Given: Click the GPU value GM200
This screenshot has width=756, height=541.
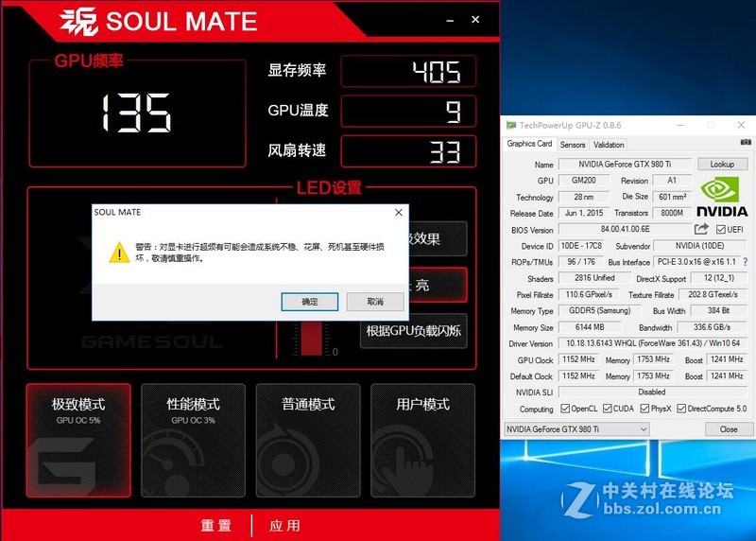Looking at the screenshot, I should coord(583,180).
